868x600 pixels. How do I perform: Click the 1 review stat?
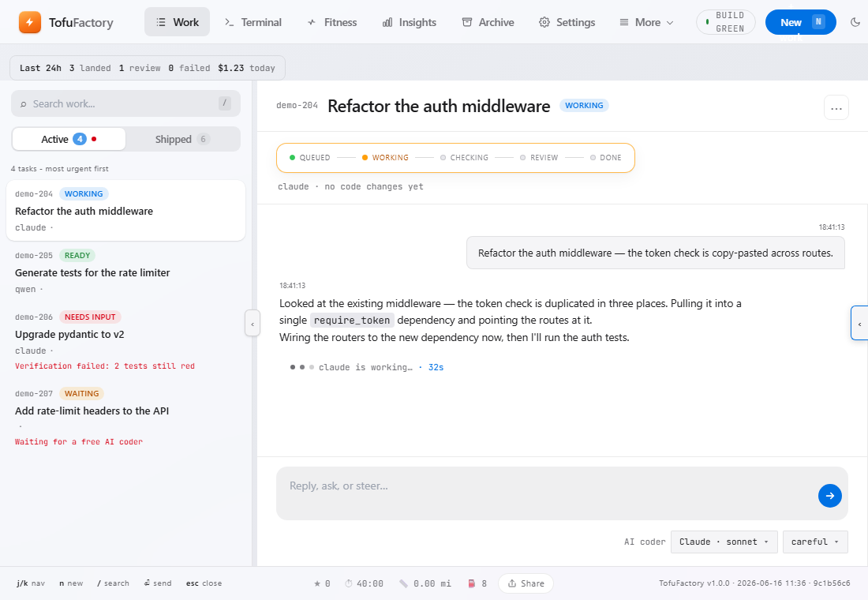(x=140, y=68)
